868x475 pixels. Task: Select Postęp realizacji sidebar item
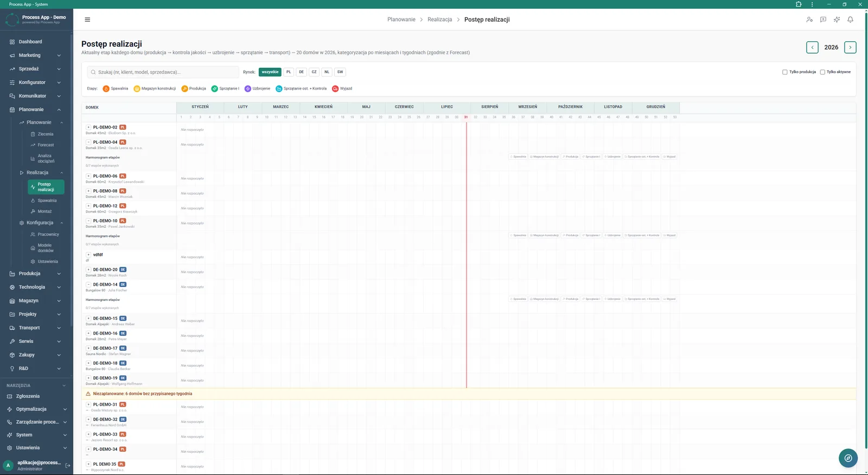click(x=46, y=187)
